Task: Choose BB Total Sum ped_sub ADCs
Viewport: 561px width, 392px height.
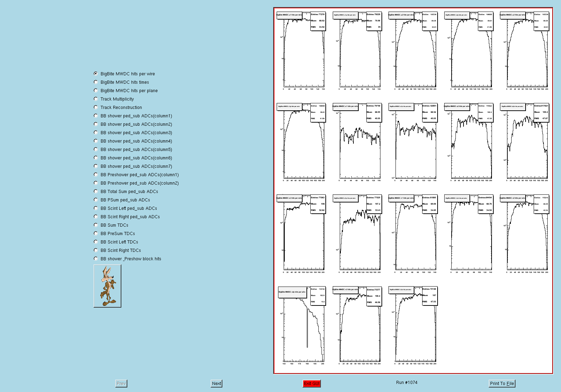Action: (126, 192)
